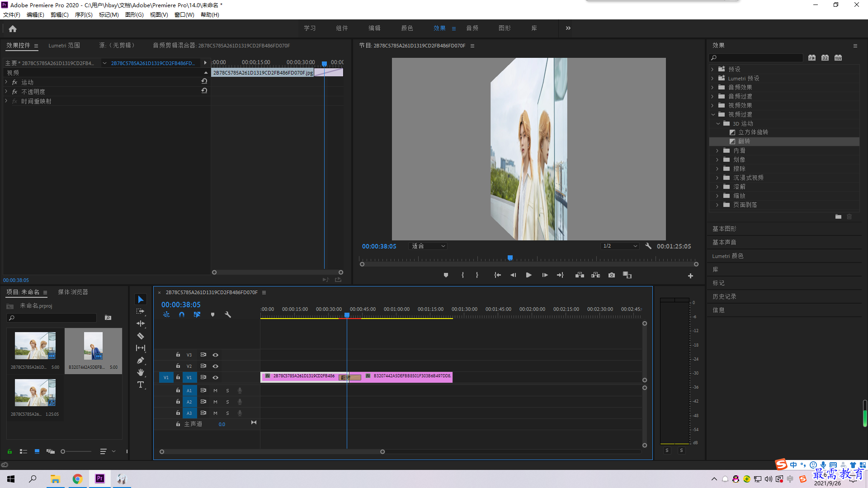Open the 文件(F) menu
Screen dimensions: 868x488
[x=12, y=15]
